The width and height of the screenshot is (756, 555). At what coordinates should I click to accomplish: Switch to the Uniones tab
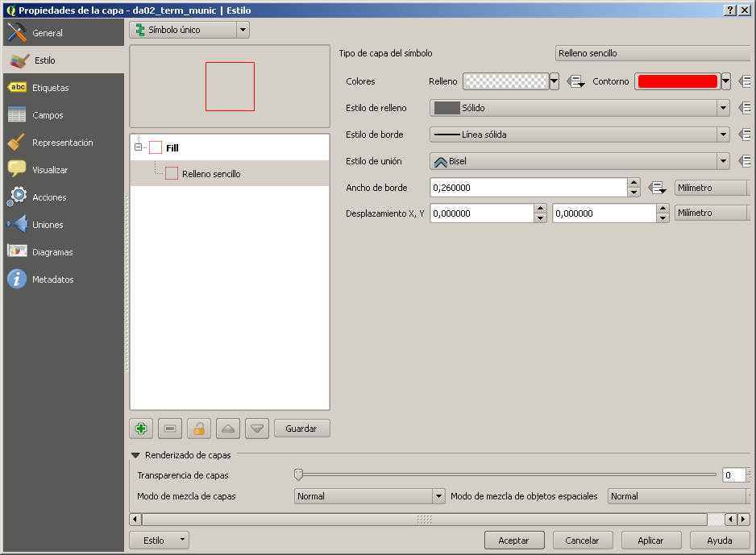(x=64, y=225)
